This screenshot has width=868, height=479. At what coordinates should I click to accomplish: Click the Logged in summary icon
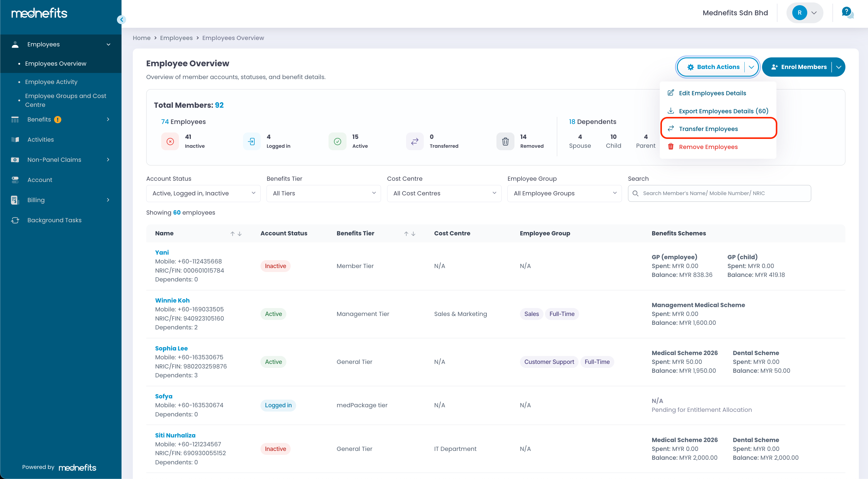tap(251, 141)
